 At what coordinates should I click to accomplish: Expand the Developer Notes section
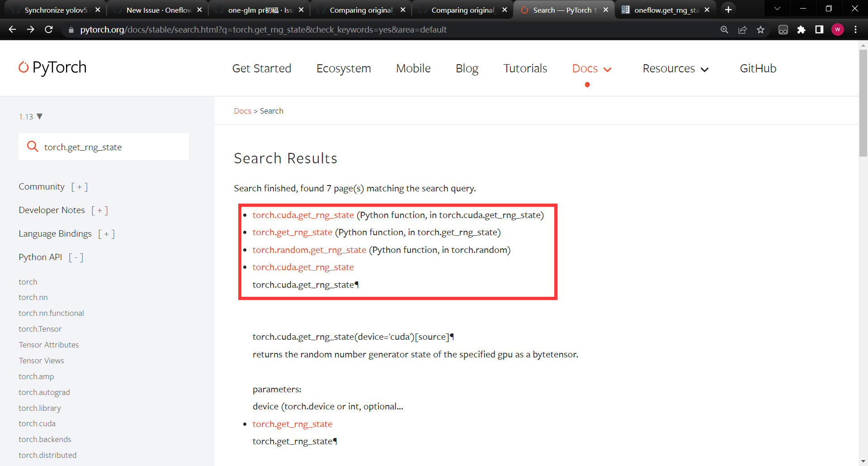click(x=100, y=210)
